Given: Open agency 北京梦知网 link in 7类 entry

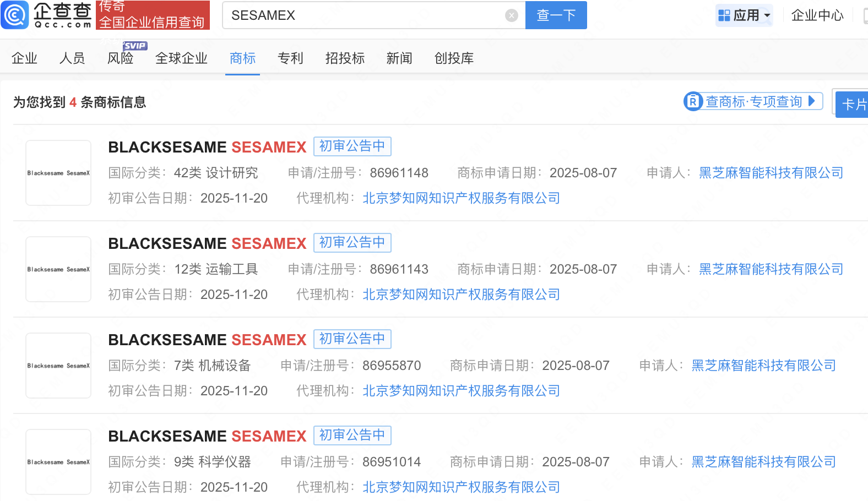Looking at the screenshot, I should pyautogui.click(x=461, y=391).
